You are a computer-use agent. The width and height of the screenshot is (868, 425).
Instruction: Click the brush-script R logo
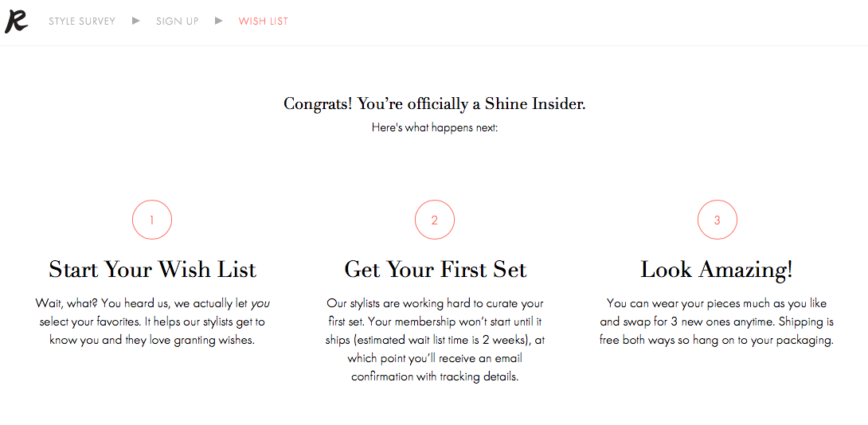17,21
